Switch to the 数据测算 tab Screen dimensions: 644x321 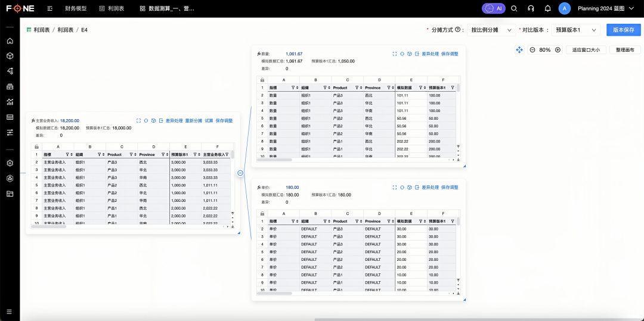pos(167,8)
